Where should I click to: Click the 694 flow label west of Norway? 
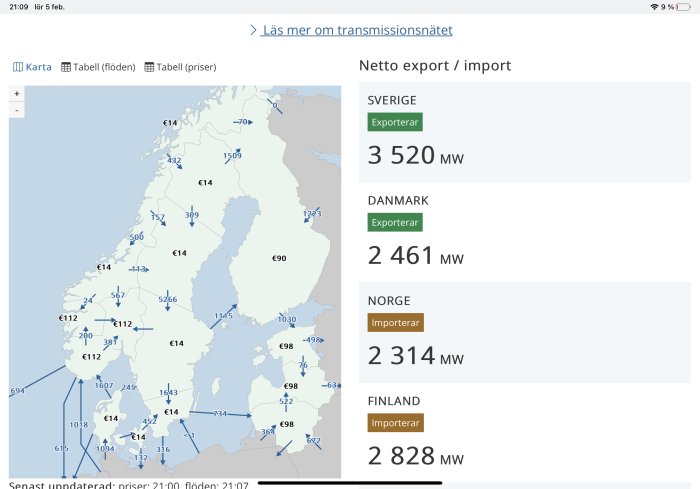pos(17,391)
